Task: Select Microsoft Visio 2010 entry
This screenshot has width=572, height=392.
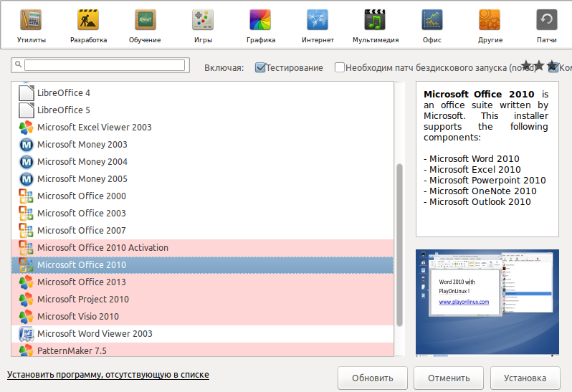Action: (202, 317)
